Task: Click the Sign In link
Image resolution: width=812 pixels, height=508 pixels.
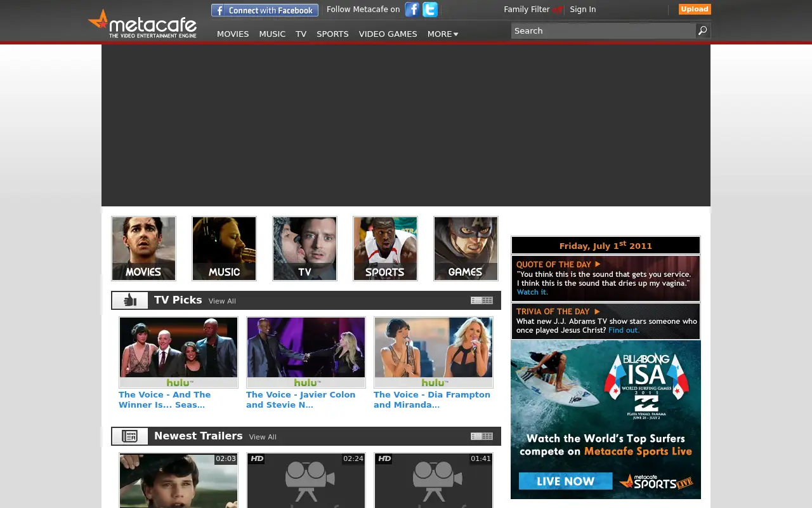Action: point(582,10)
